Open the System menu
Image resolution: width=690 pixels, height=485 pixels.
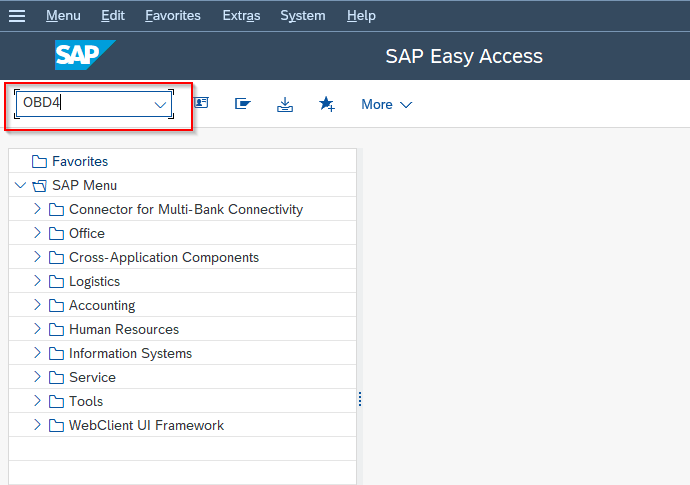point(303,16)
